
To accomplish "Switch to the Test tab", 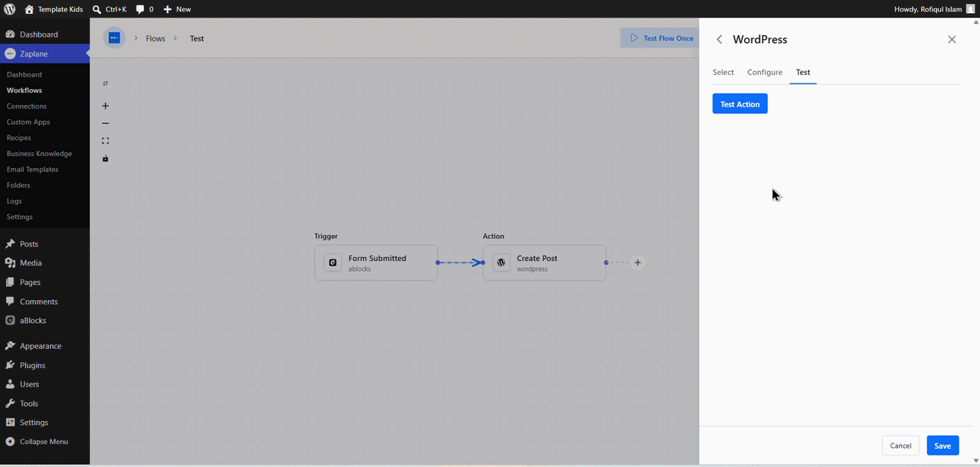I will 802,72.
